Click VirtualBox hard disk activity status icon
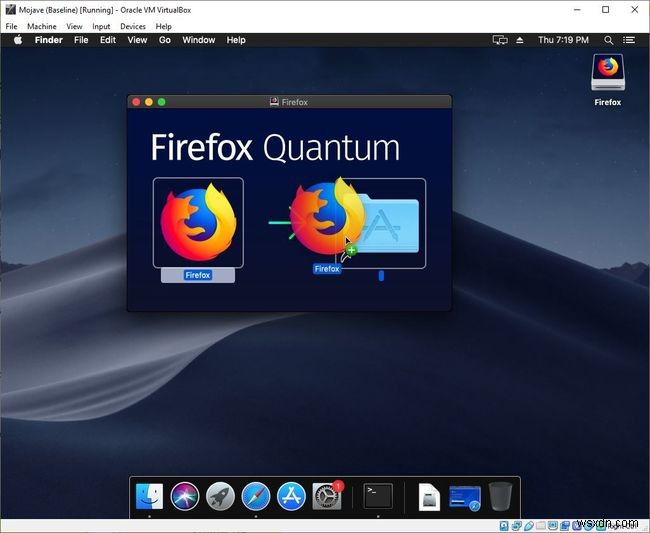This screenshot has width=650, height=533. (x=504, y=526)
